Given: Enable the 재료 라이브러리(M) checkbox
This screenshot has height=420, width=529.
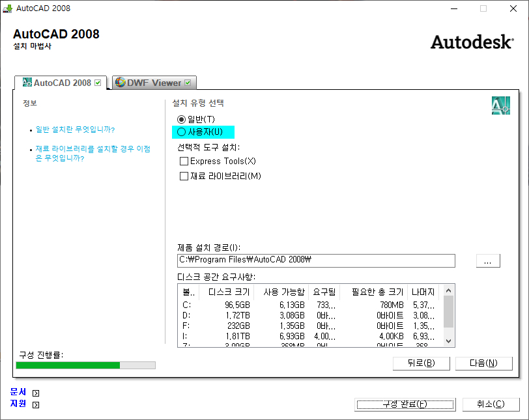Looking at the screenshot, I should pyautogui.click(x=184, y=176).
